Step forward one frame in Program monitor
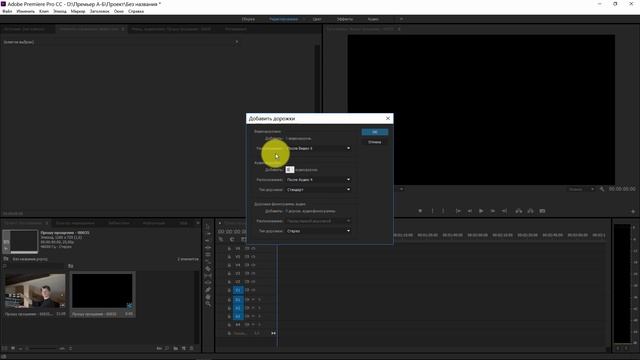Viewport: 640px width, 360px height. point(493,211)
